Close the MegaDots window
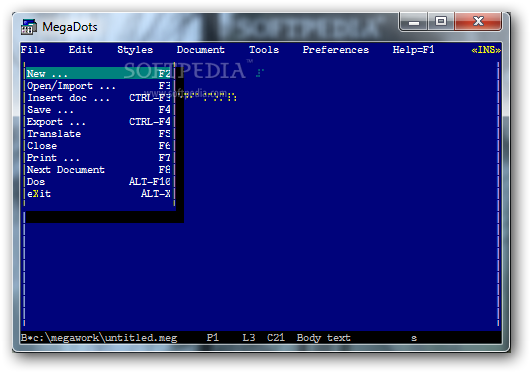531x373 pixels. [x=478, y=22]
